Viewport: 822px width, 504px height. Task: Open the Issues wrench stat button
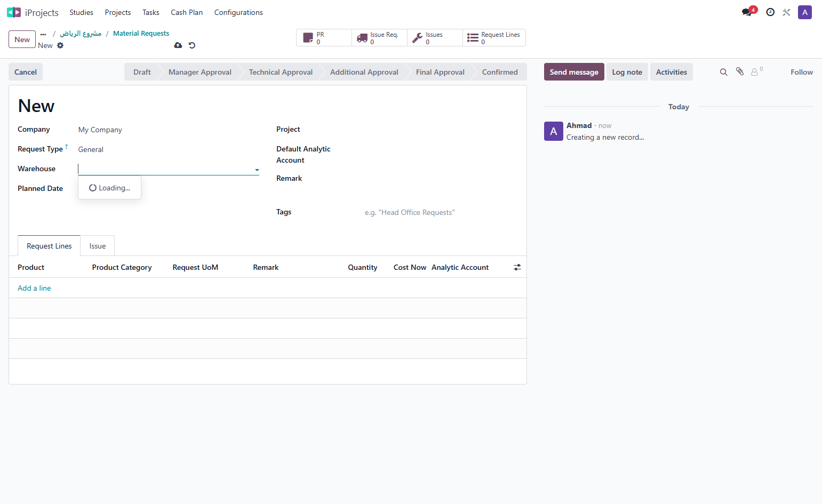[x=435, y=38]
